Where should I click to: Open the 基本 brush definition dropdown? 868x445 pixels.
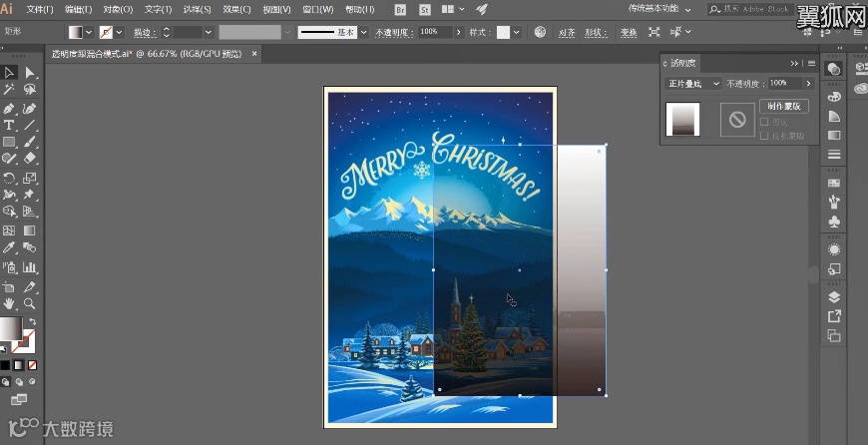(364, 32)
